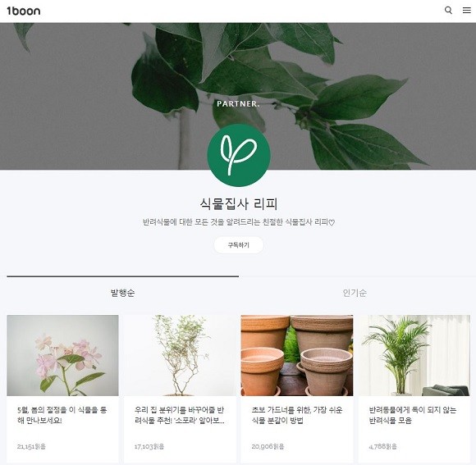
Task: Open the sophora tree article thumbnail
Action: coord(180,355)
